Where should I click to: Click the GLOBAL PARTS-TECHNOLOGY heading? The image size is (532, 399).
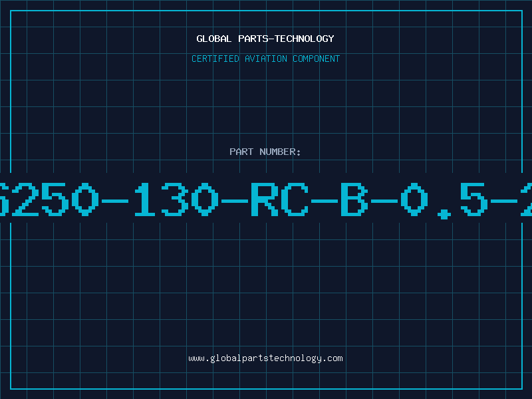click(265, 39)
